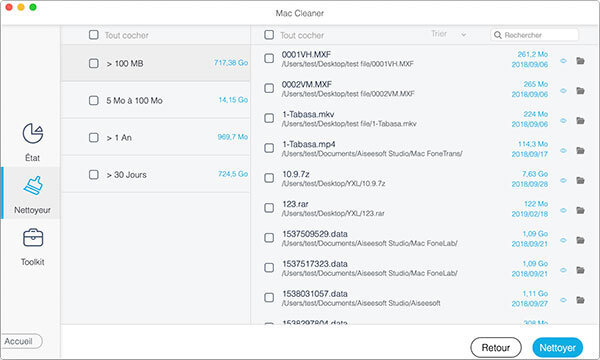Preview 1538031057.data with eye icon
The width and height of the screenshot is (600, 360).
563,300
